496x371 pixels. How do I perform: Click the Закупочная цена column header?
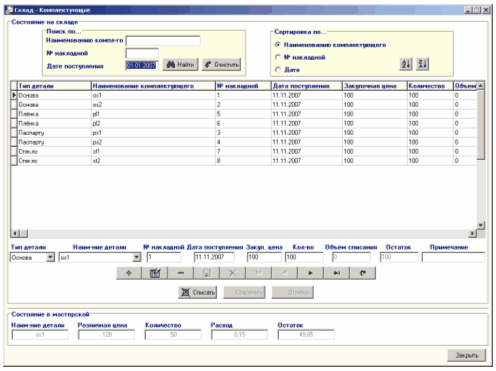click(x=375, y=86)
